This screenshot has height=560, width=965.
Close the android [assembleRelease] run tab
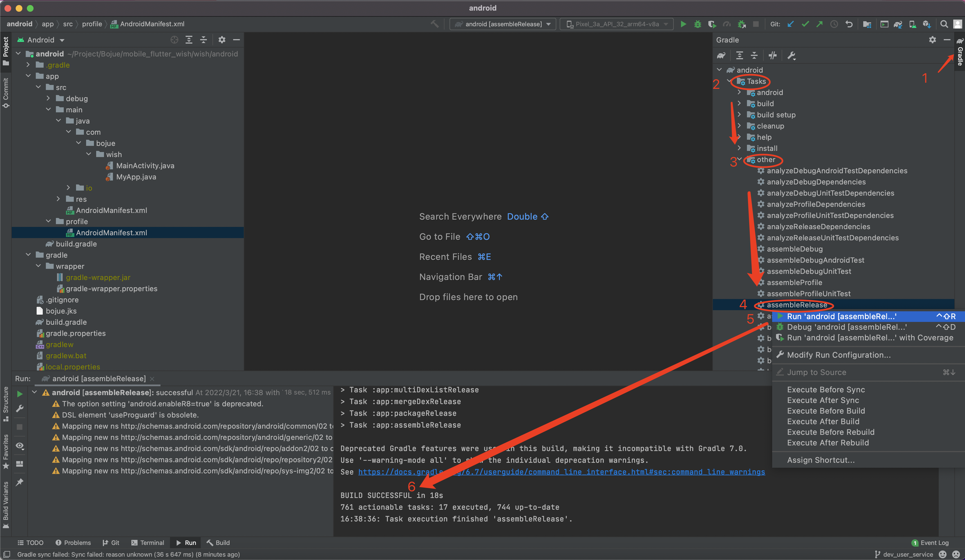[152, 379]
